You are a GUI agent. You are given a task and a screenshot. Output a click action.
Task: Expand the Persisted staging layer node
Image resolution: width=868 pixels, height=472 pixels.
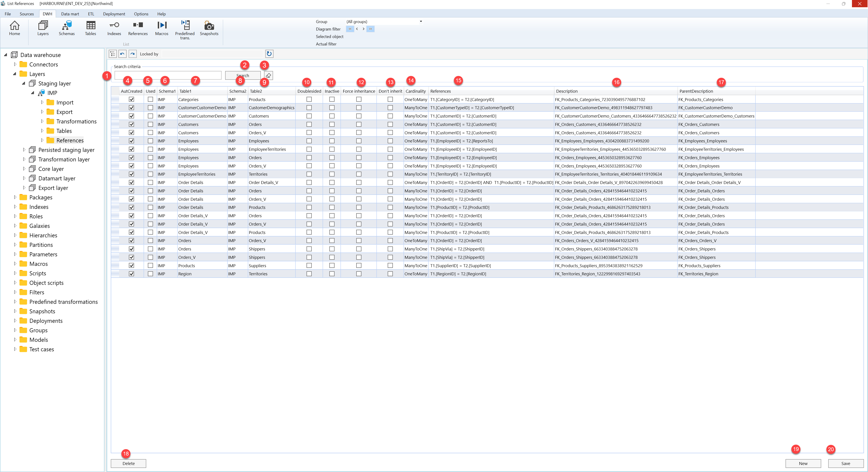click(24, 150)
